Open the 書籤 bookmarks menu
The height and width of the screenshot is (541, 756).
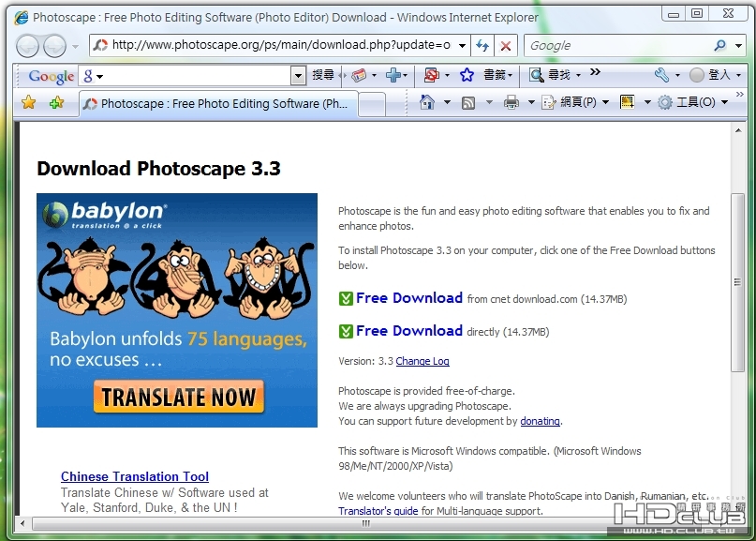(497, 75)
